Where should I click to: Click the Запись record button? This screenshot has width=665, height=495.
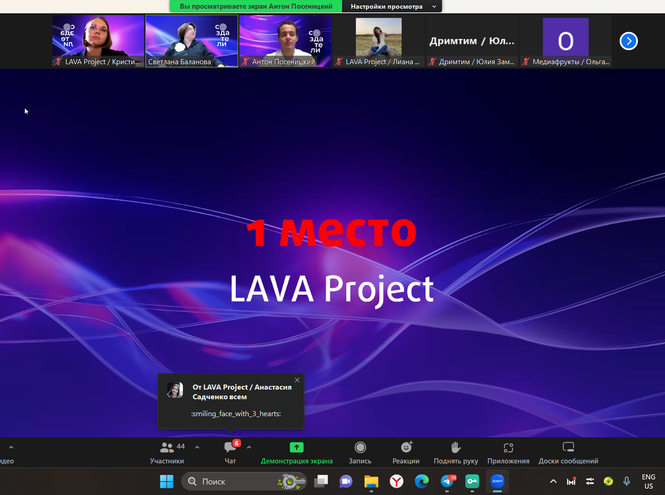point(360,451)
